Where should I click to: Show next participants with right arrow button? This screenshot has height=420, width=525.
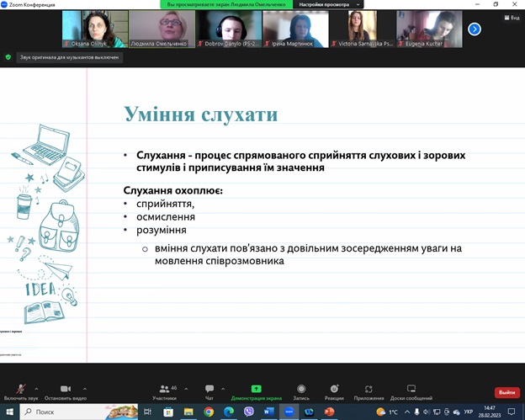point(475,29)
